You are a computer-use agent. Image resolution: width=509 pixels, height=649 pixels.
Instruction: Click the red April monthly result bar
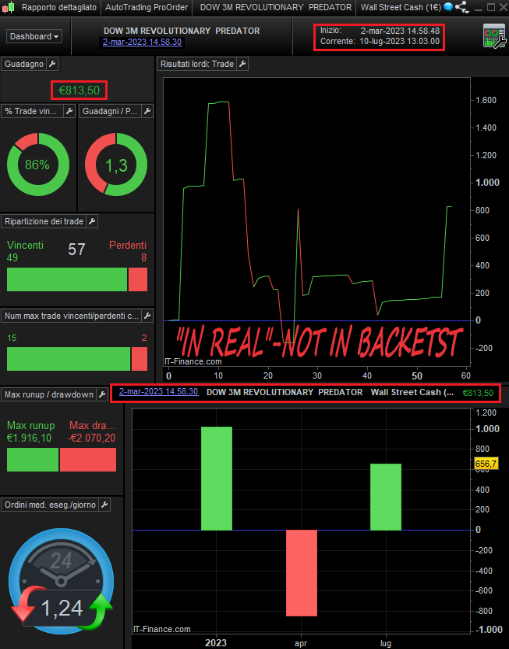[301, 573]
